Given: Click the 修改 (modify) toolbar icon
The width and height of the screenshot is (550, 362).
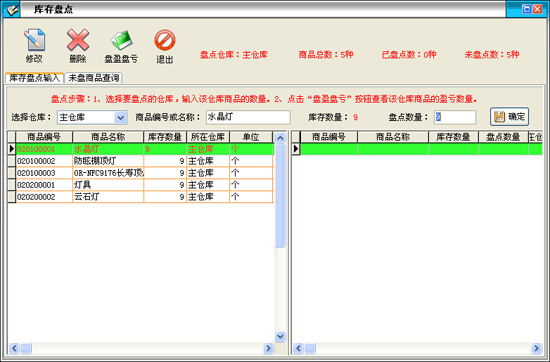Looking at the screenshot, I should click(34, 40).
